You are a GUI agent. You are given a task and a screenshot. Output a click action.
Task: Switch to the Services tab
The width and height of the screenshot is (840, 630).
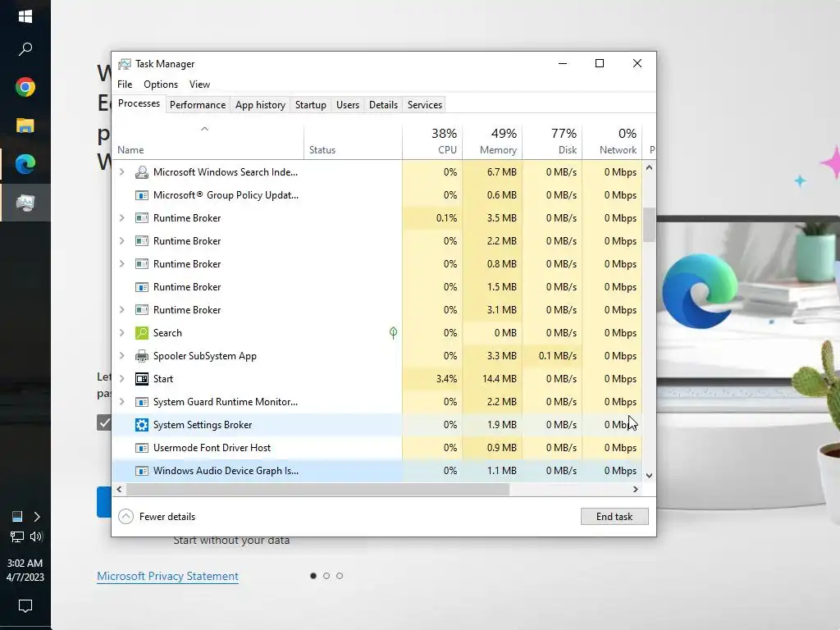pos(425,105)
